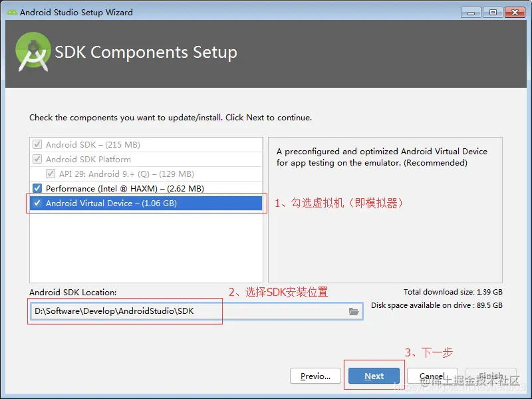The image size is (532, 399).
Task: Click the Android SDK Location: label
Action: point(73,292)
